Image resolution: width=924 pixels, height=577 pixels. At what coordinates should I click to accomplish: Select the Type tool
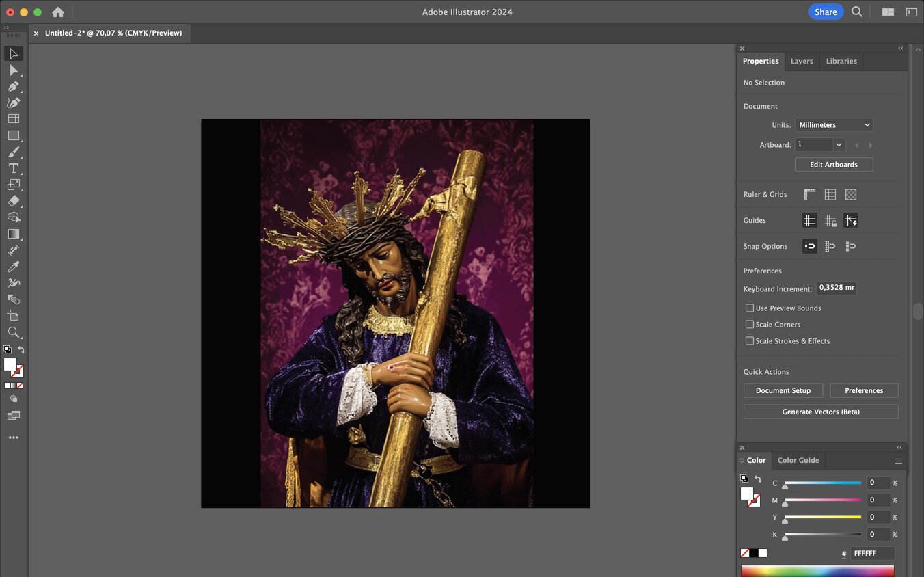(14, 168)
